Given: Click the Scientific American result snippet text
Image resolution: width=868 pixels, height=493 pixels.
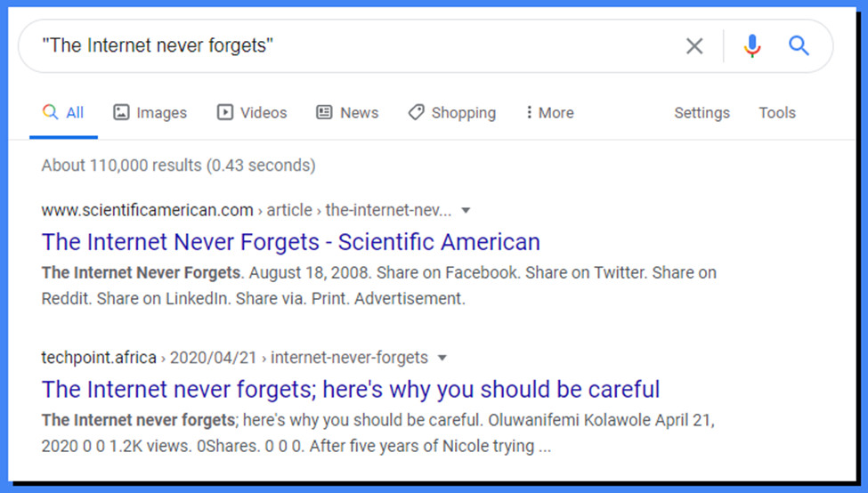Looking at the screenshot, I should coord(378,286).
